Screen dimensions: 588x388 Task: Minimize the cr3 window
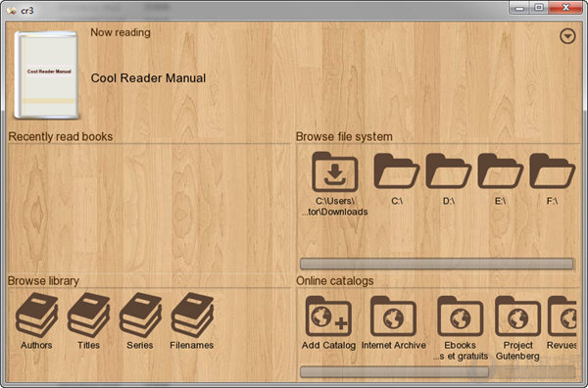click(x=519, y=7)
